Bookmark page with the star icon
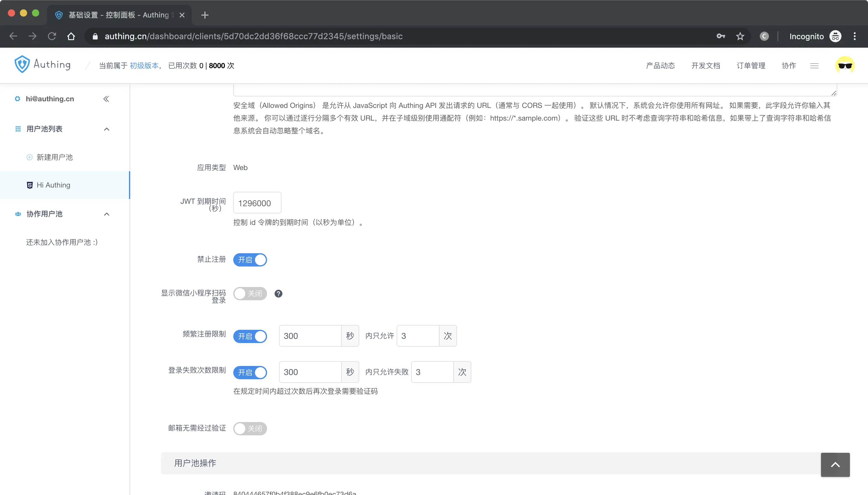The image size is (868, 495). (x=740, y=36)
